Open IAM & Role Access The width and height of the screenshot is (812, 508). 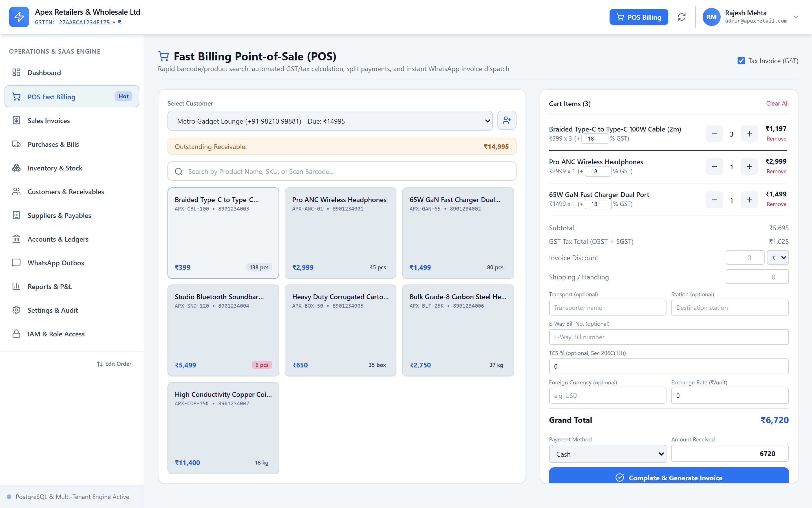[x=72, y=334]
